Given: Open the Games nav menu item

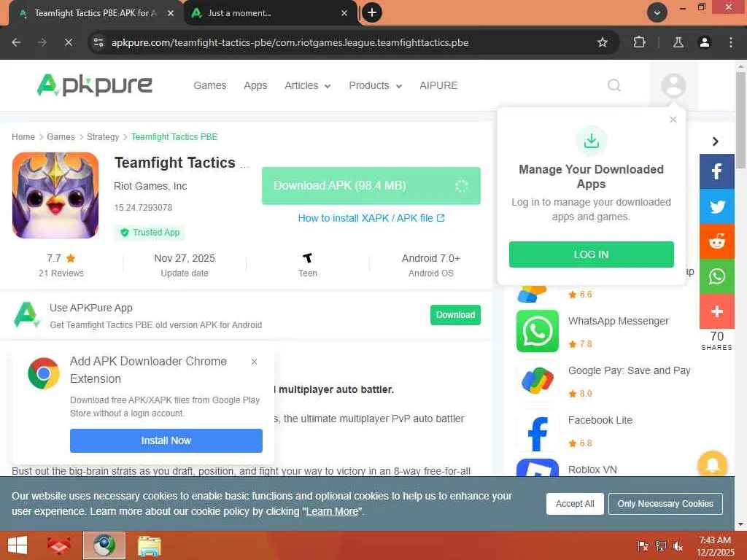Looking at the screenshot, I should pos(209,86).
